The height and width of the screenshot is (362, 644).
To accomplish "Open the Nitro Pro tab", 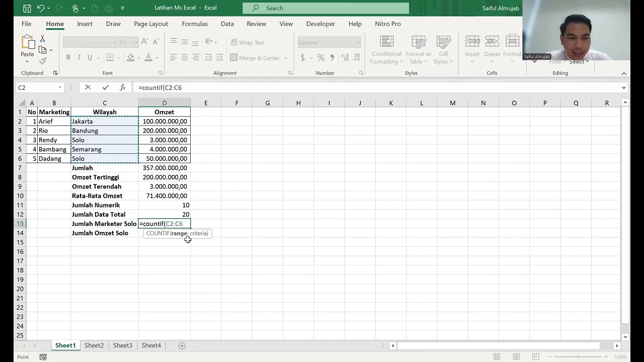I will pos(388,24).
